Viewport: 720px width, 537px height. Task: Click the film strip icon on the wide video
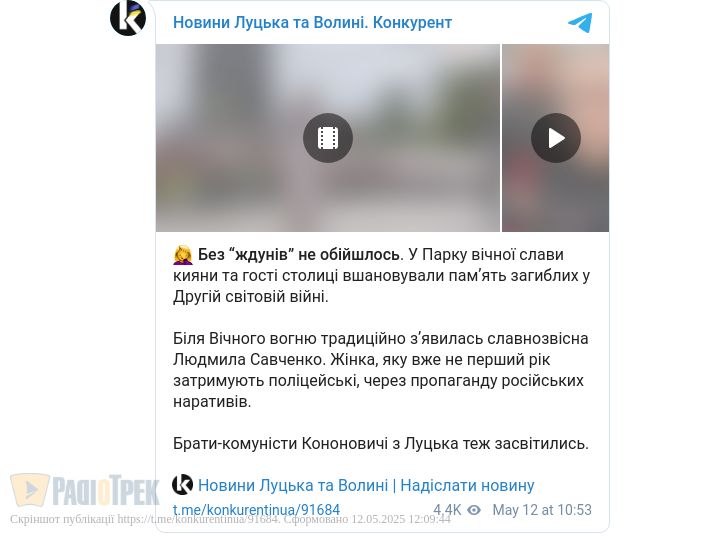(328, 138)
